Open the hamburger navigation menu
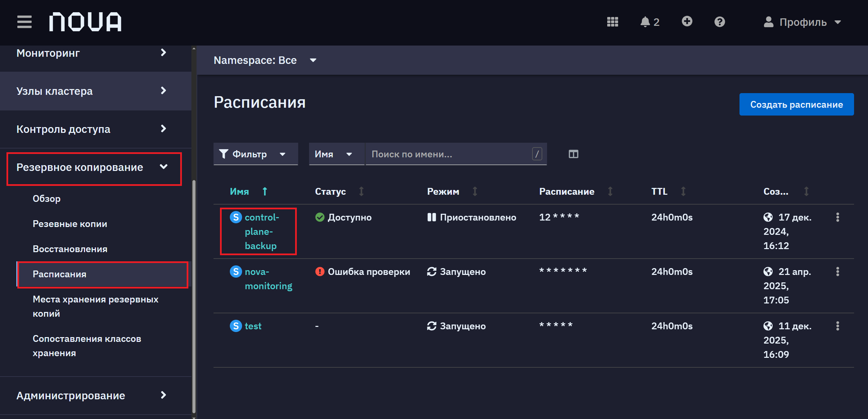The width and height of the screenshot is (868, 419). (24, 22)
